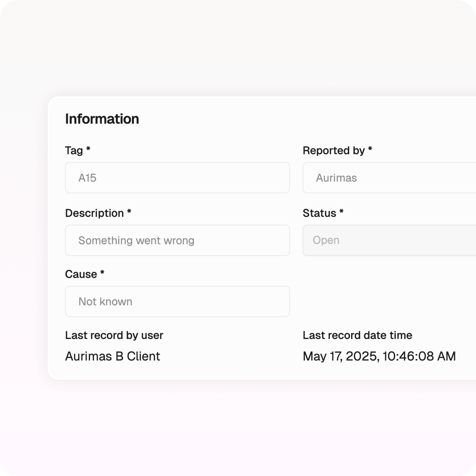The width and height of the screenshot is (476, 476).
Task: Click the Information section heading
Action: click(x=102, y=119)
